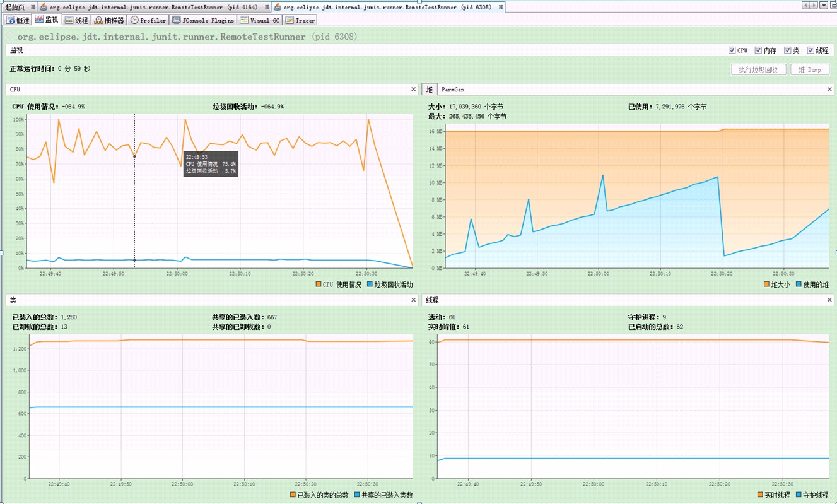Click the 最大: 268,435,456 个字节 value
The width and height of the screenshot is (837, 504).
tap(467, 117)
